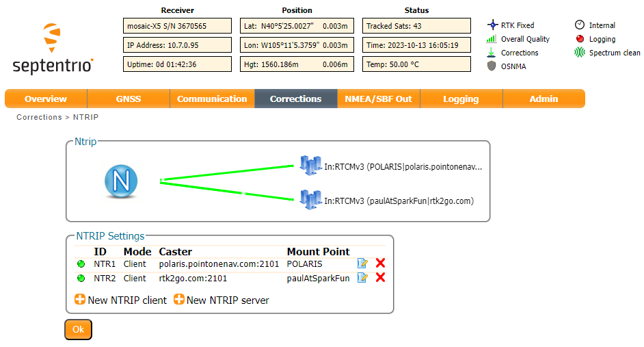
Task: Click the Caster column header
Action: click(176, 252)
